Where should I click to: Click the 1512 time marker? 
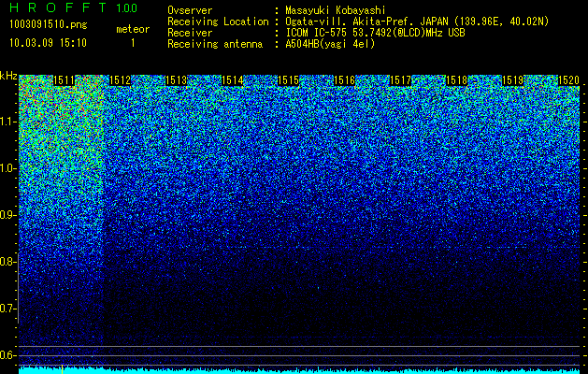pyautogui.click(x=120, y=80)
